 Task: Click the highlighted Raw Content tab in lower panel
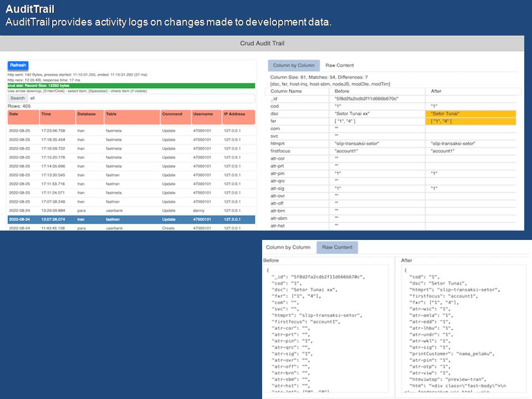[x=337, y=247]
